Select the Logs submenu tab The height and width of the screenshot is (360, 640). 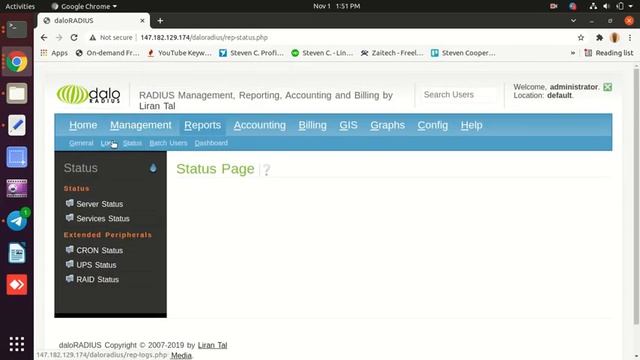(108, 143)
